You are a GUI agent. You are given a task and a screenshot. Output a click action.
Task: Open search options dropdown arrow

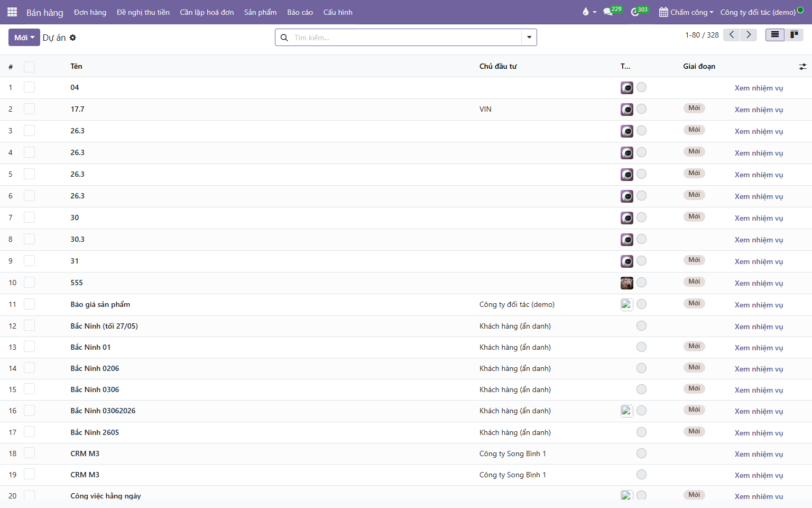529,38
